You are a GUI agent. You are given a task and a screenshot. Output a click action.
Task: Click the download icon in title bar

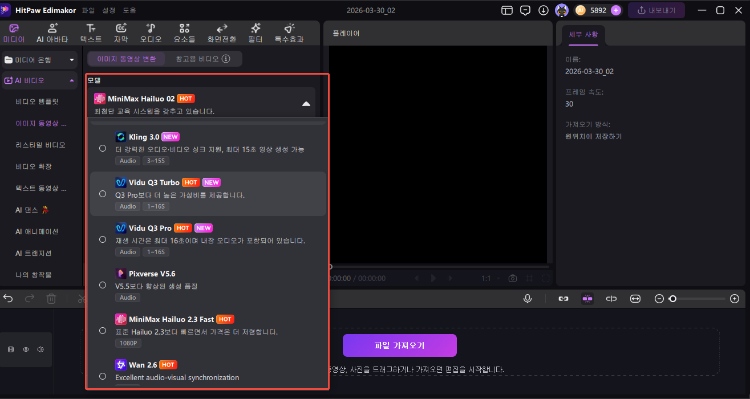coord(543,10)
